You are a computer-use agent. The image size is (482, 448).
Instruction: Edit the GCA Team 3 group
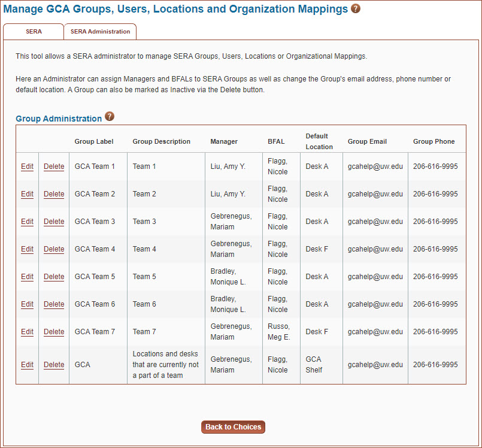click(x=27, y=221)
